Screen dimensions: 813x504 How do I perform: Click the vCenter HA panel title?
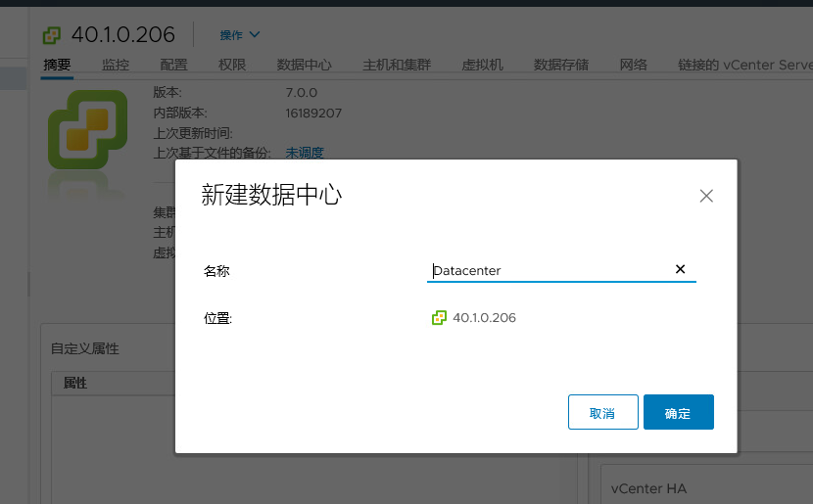648,488
